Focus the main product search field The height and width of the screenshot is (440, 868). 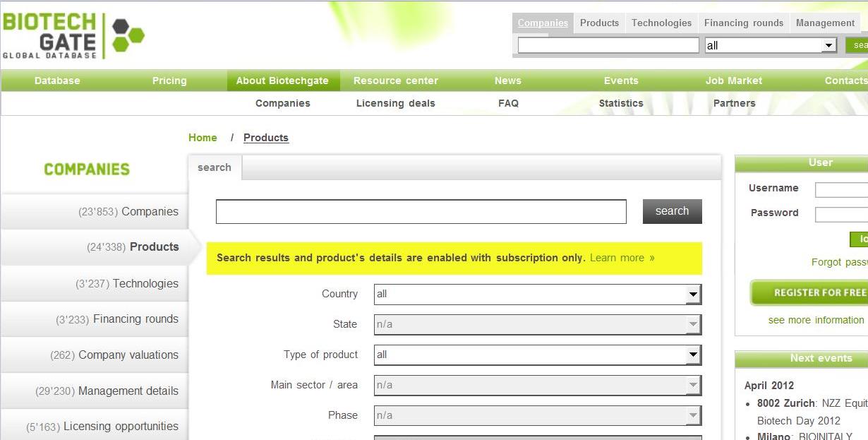click(421, 212)
